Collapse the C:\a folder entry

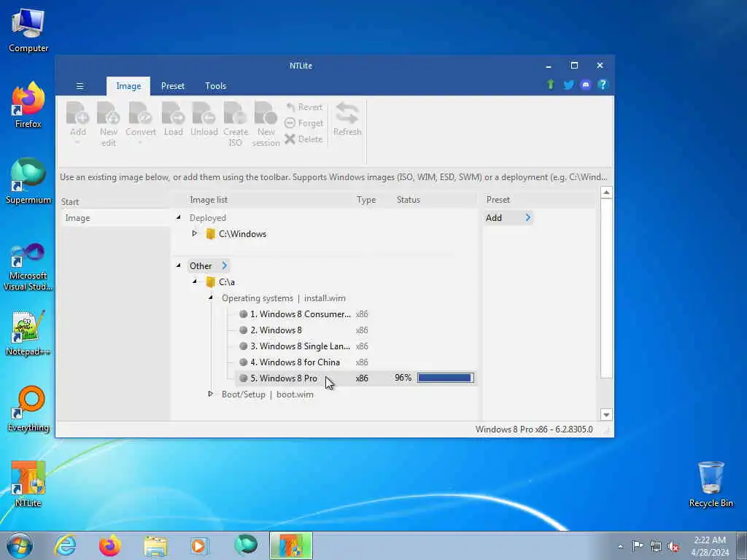(x=194, y=281)
